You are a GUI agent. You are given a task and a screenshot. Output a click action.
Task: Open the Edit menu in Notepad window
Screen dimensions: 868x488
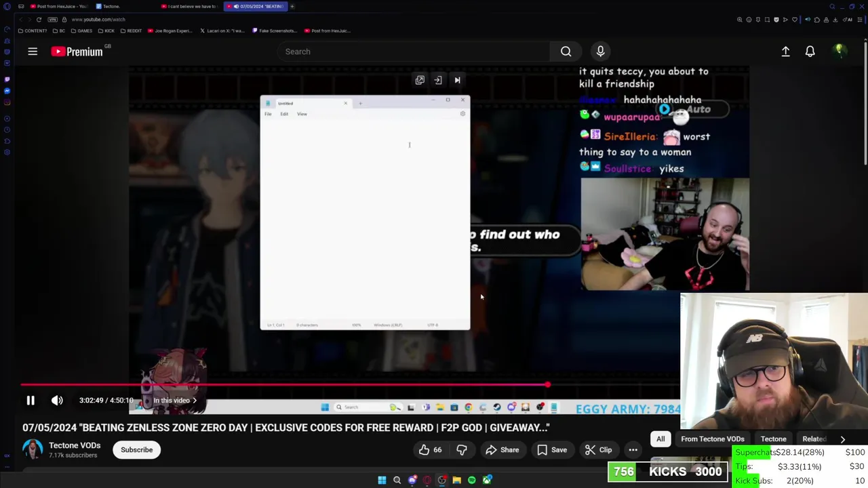(x=284, y=114)
